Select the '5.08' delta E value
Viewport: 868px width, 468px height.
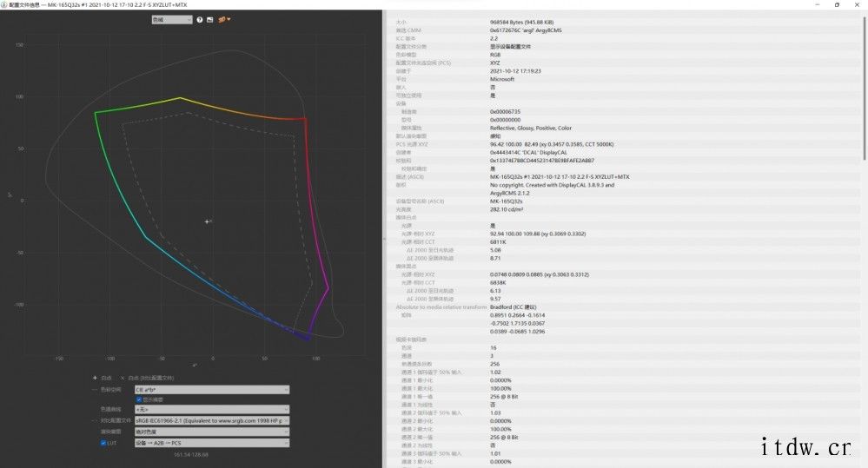(495, 250)
